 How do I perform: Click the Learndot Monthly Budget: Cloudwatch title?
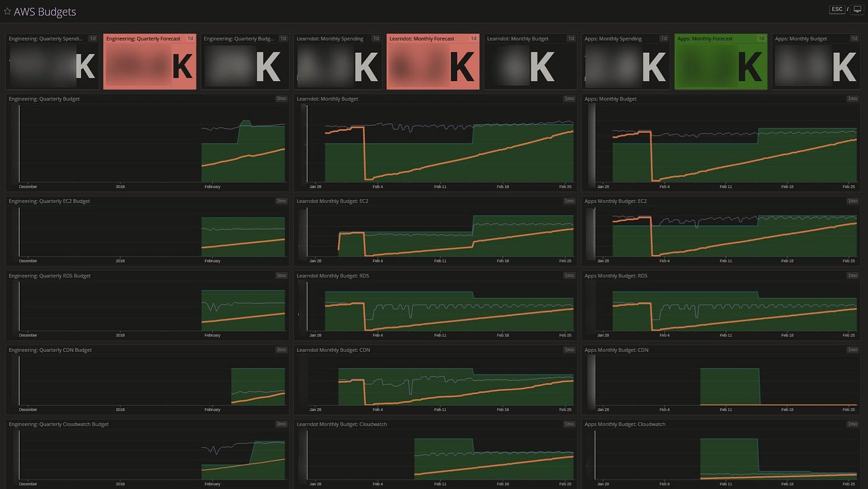[x=342, y=424]
